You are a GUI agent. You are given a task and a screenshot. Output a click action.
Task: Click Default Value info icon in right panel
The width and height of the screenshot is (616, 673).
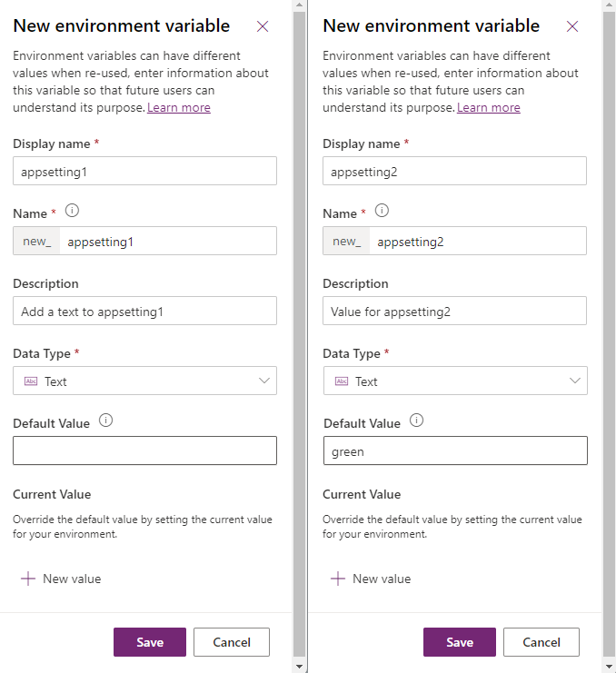416,421
